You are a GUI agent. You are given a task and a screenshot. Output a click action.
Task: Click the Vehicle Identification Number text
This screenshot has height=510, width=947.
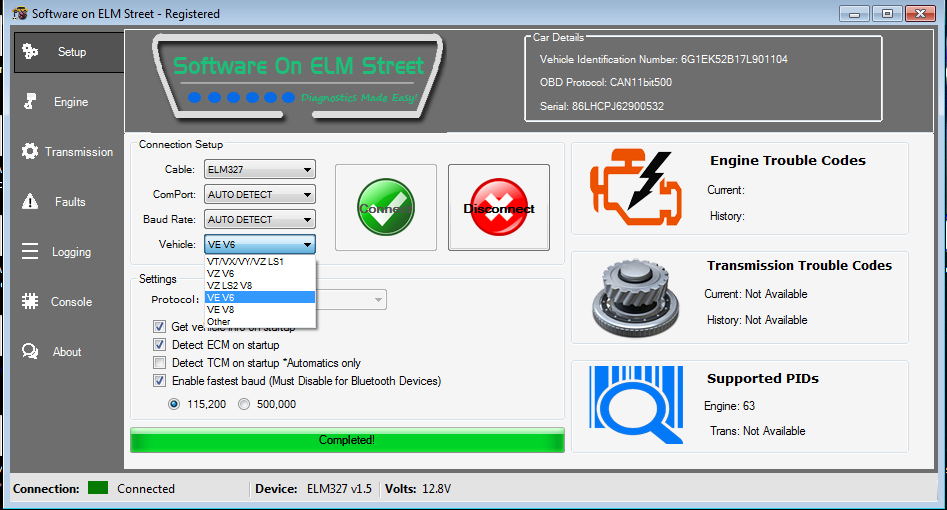[x=664, y=59]
